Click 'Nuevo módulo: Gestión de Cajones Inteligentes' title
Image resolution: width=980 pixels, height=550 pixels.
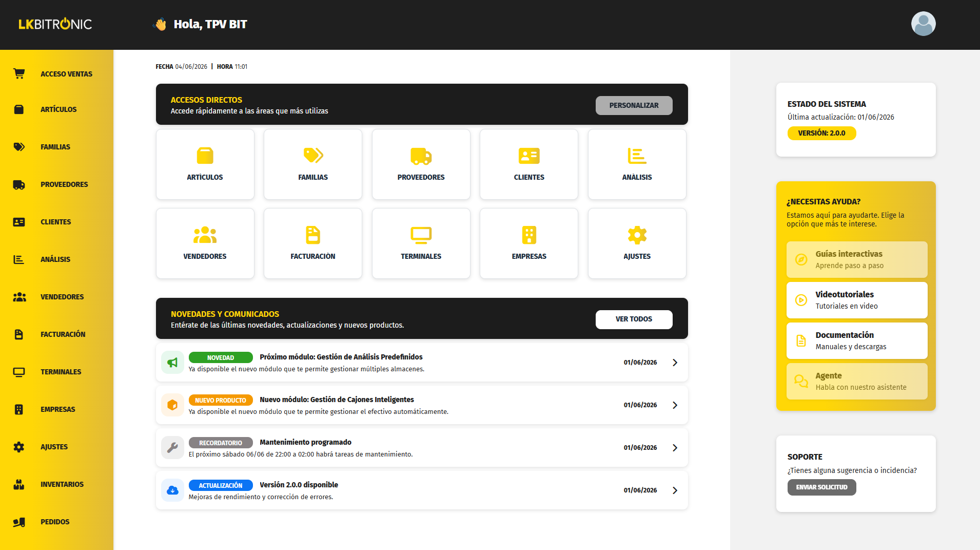[x=337, y=400]
